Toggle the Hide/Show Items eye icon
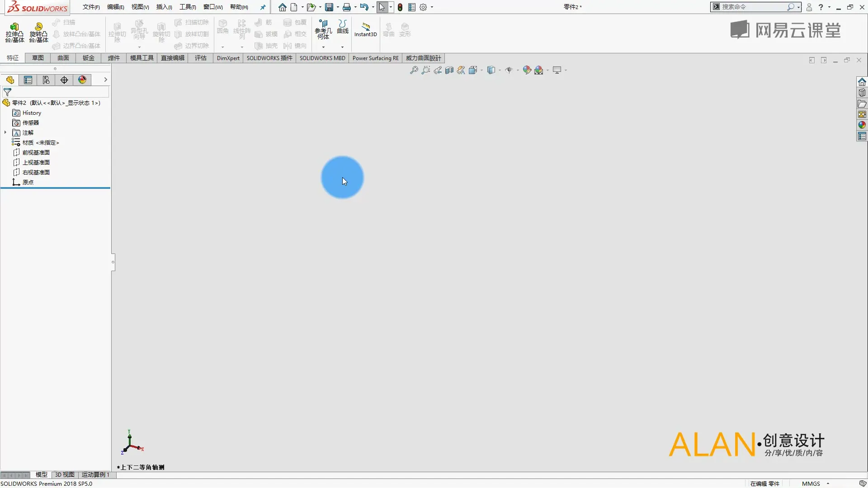The width and height of the screenshot is (868, 488). pyautogui.click(x=509, y=70)
